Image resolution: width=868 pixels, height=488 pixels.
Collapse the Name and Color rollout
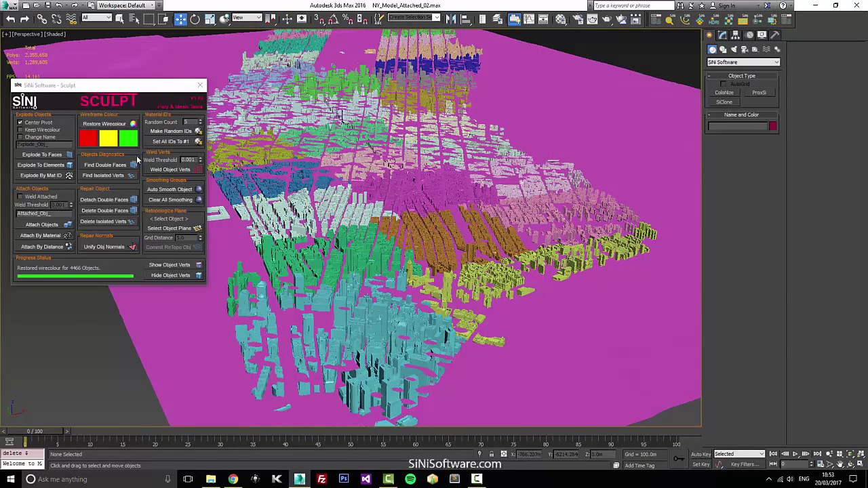point(742,115)
